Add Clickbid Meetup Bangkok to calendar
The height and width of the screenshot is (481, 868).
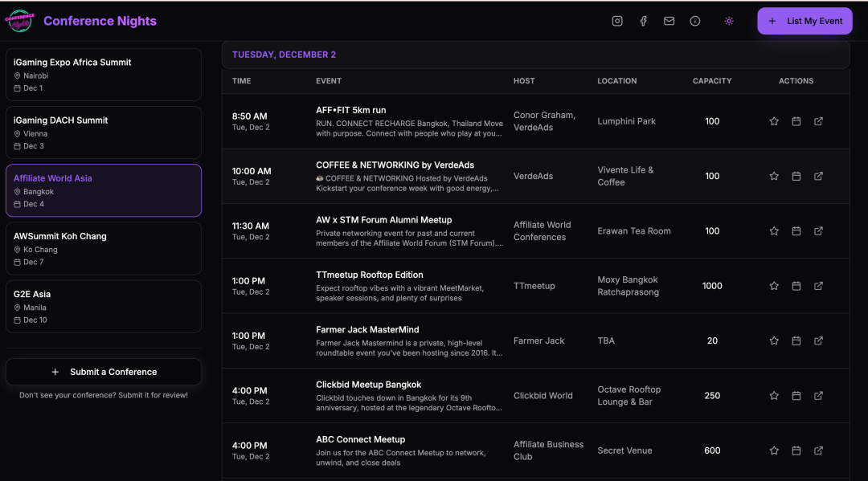point(796,395)
